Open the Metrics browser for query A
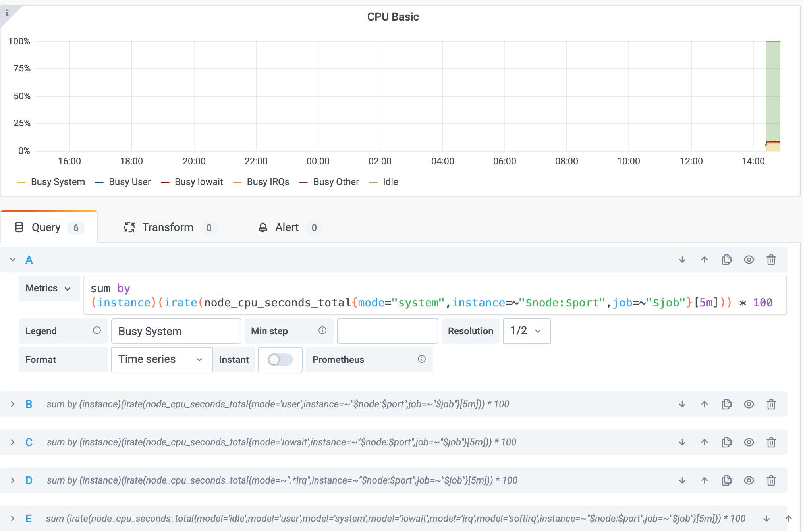 tap(49, 288)
